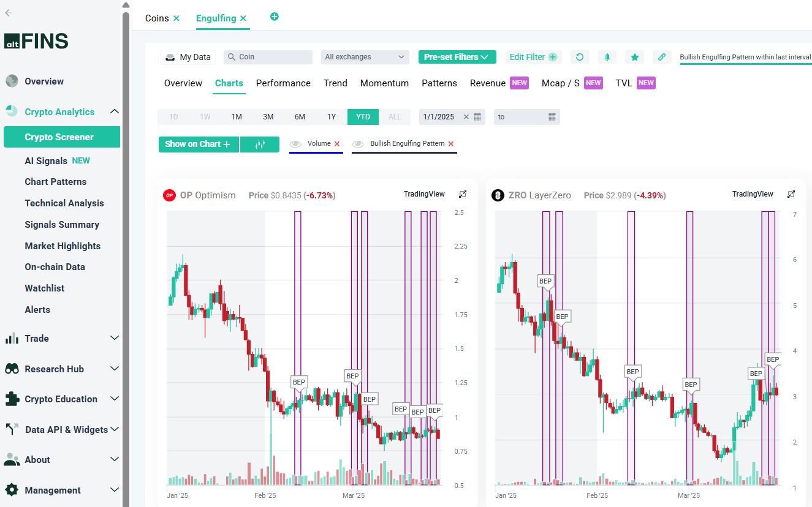Expand Crypto Education section
This screenshot has height=507, width=812.
coord(114,399)
